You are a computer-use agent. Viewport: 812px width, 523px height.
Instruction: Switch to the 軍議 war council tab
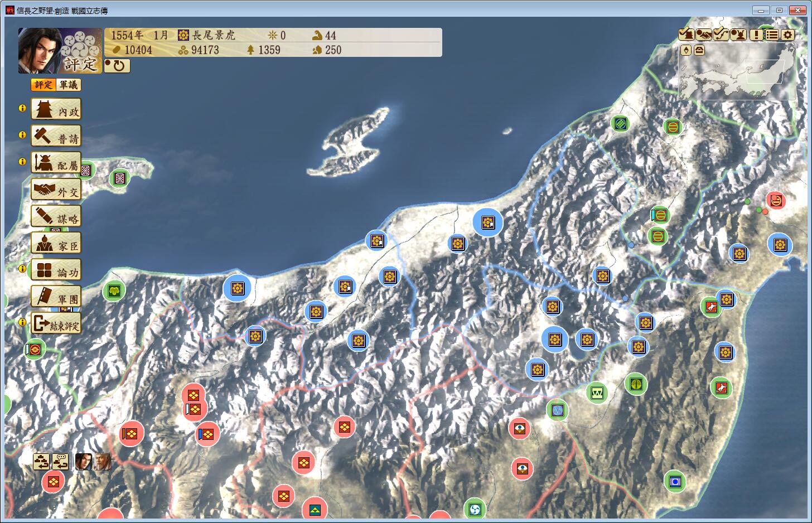click(69, 85)
